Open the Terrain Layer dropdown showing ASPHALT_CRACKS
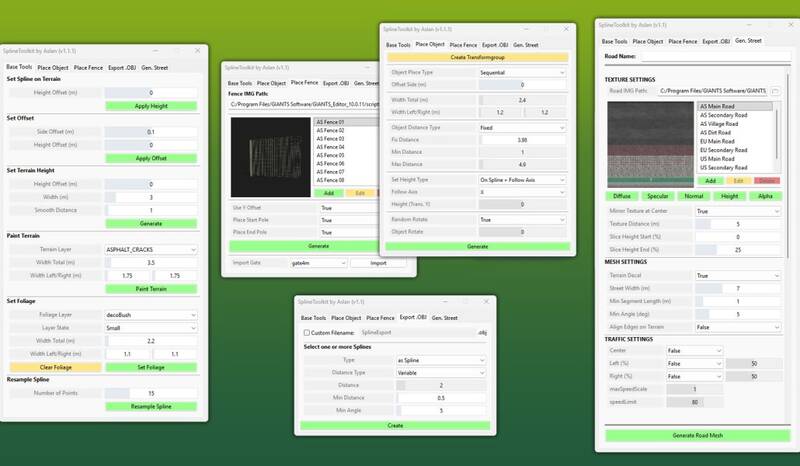This screenshot has width=800, height=466. (x=150, y=249)
